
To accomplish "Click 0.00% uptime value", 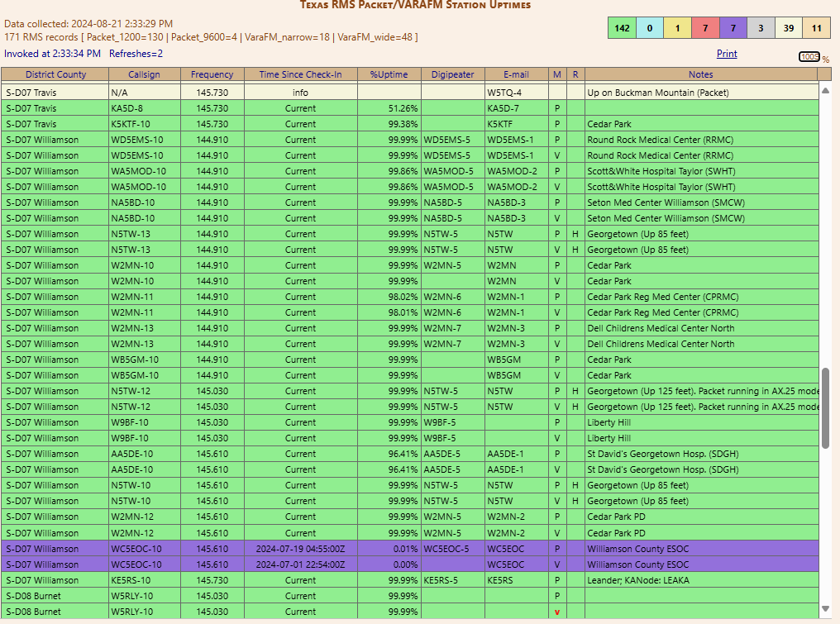I will tap(405, 564).
